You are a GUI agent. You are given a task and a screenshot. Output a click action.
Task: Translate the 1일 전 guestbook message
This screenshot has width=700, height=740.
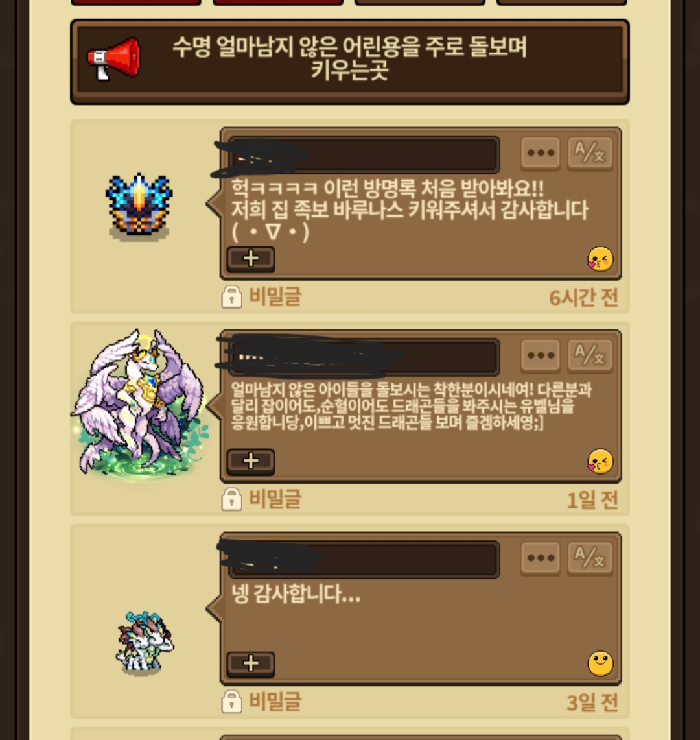pos(590,355)
